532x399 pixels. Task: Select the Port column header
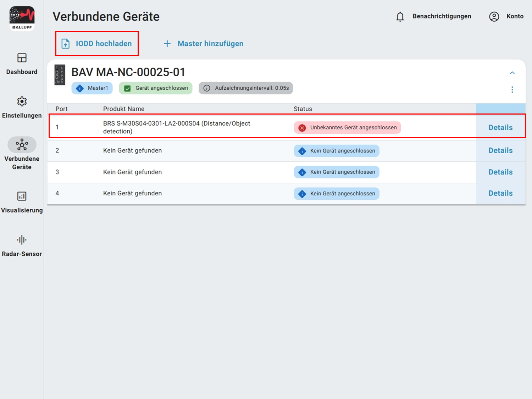click(x=61, y=109)
